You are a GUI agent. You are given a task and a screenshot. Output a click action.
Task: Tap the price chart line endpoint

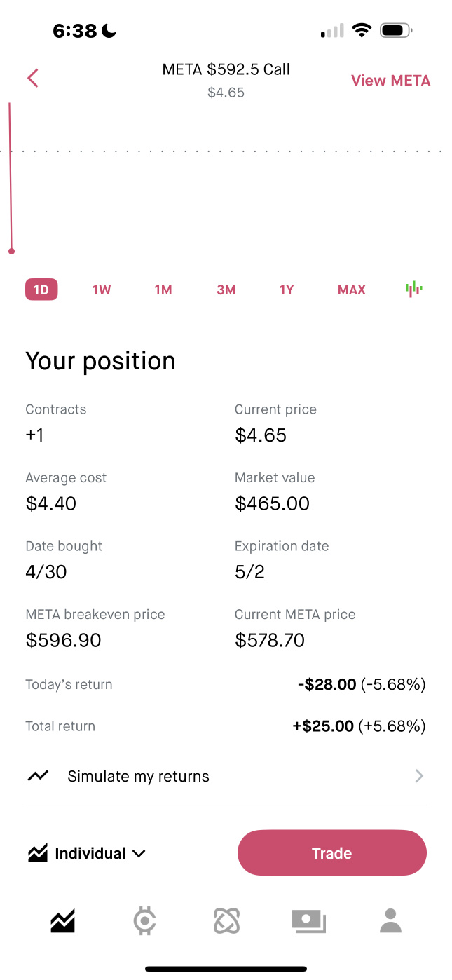point(11,251)
